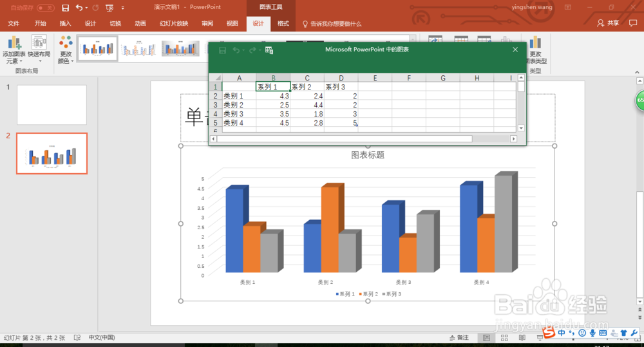
Task: Click Undo in the chart data window
Action: click(x=236, y=50)
